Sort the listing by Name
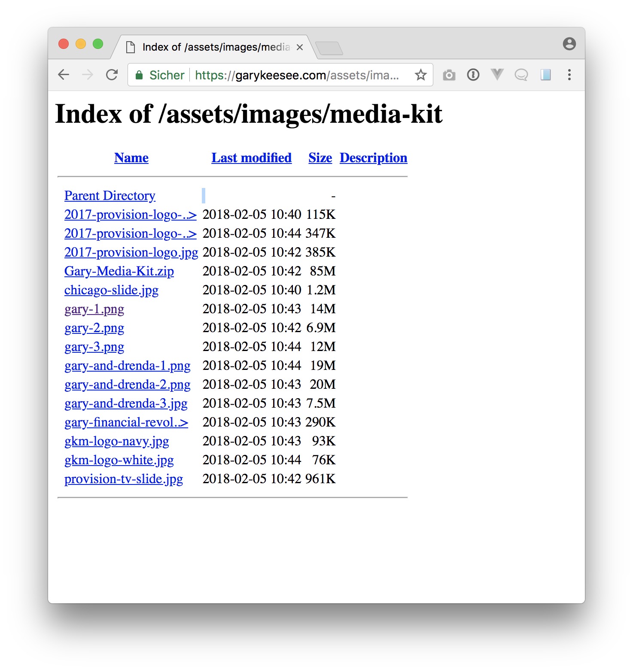The image size is (633, 672). coord(131,158)
